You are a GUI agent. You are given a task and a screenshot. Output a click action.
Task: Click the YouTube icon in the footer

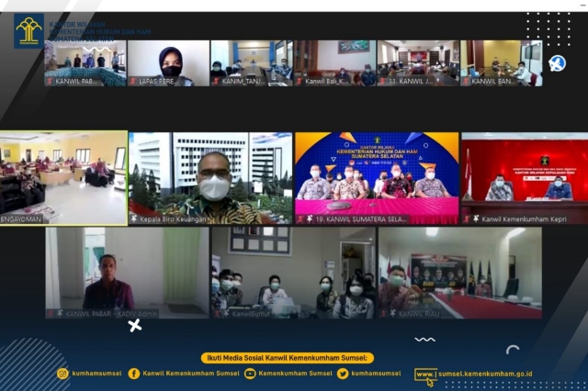[x=250, y=374]
